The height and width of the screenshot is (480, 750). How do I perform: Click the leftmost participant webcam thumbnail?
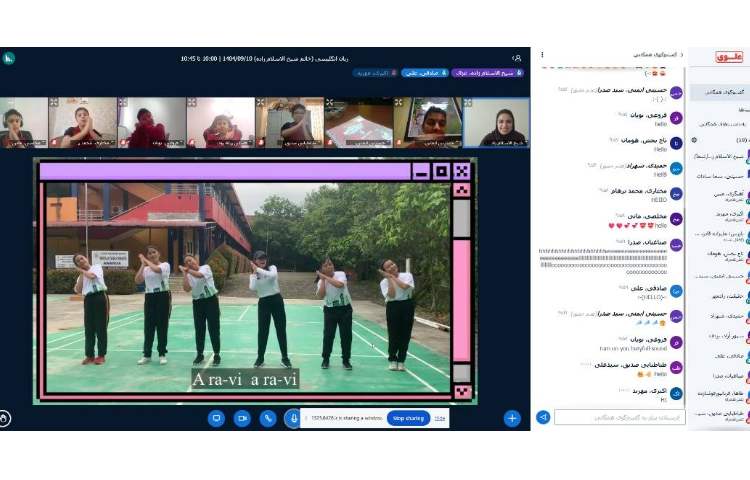(x=22, y=122)
